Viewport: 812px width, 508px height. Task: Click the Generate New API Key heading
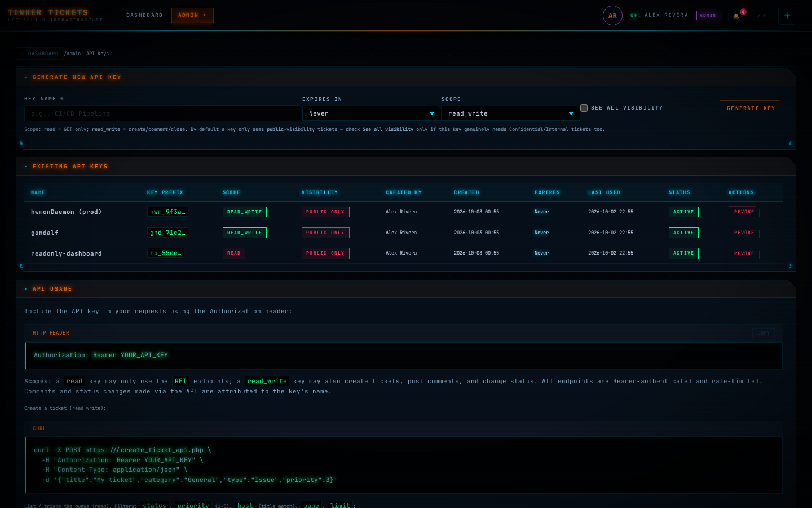click(77, 77)
